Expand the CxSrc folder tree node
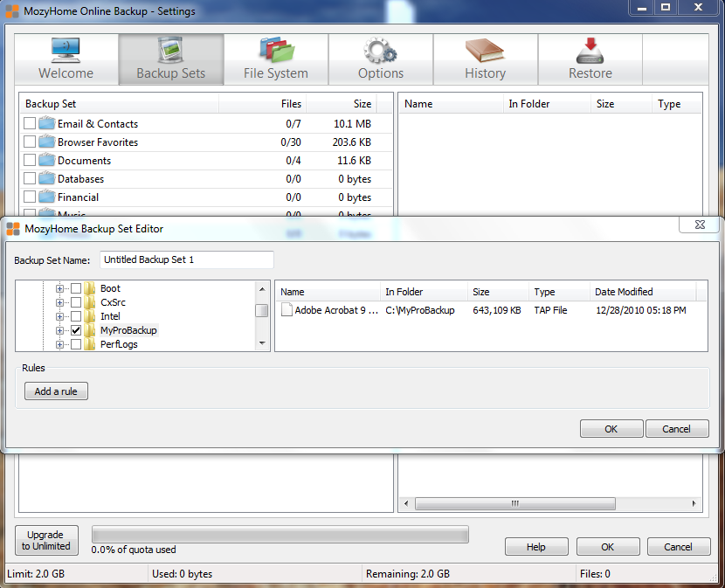Viewport: 725px width, 588px height. pyautogui.click(x=59, y=302)
